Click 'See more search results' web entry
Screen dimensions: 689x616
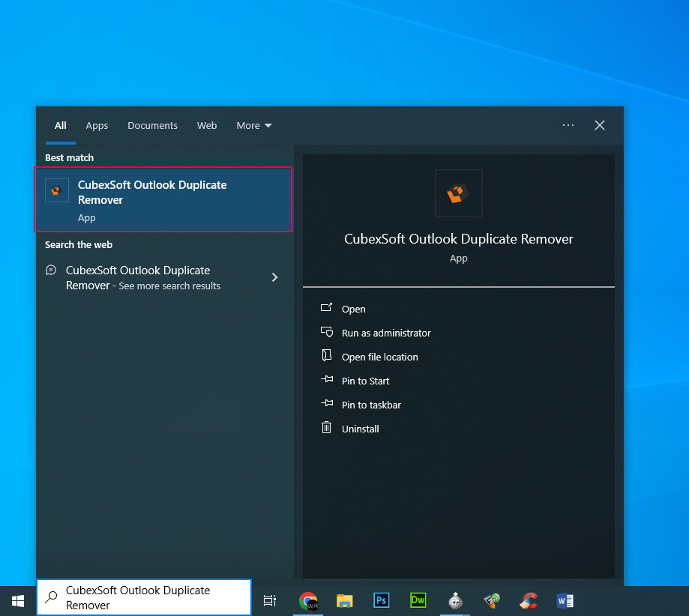169,286
